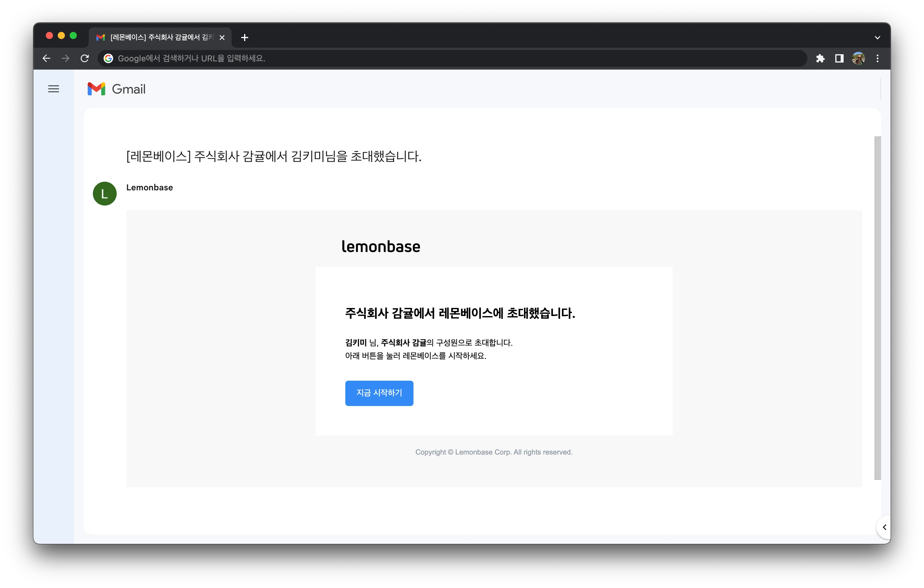Toggle the Chrome side panel icon
924x588 pixels.
(839, 58)
